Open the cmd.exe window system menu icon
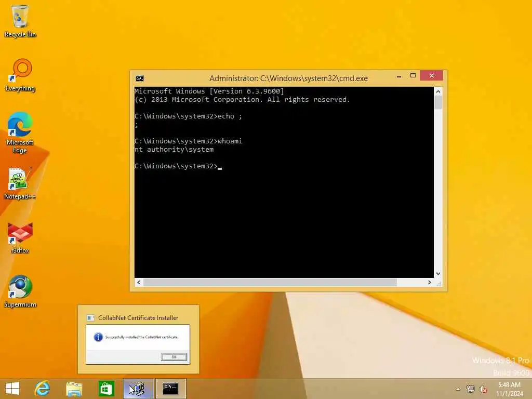The width and height of the screenshot is (532, 399). pyautogui.click(x=139, y=78)
